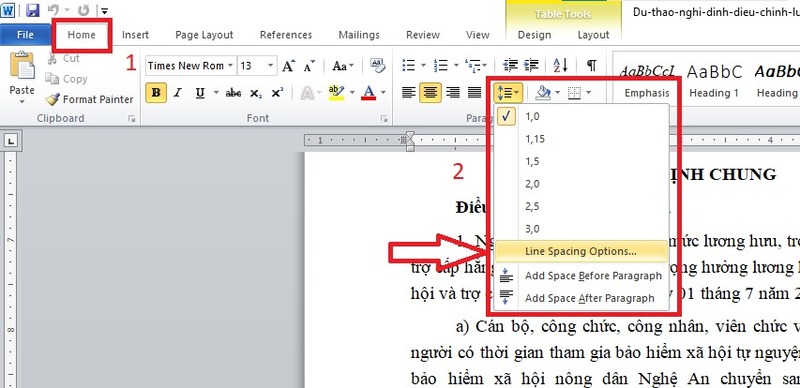
Task: Open the References tab
Action: (x=286, y=35)
